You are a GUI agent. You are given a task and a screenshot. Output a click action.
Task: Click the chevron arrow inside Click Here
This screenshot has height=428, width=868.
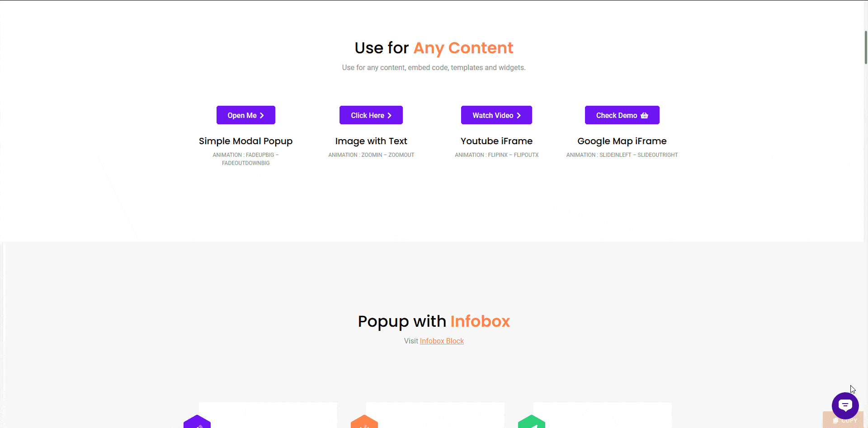coord(390,115)
